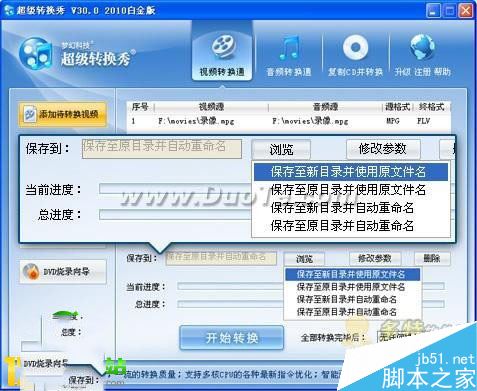Choose 保存至新目录并使用原文件名 in the small dropdown list
Image resolution: width=477 pixels, height=391 pixels.
coord(353,274)
